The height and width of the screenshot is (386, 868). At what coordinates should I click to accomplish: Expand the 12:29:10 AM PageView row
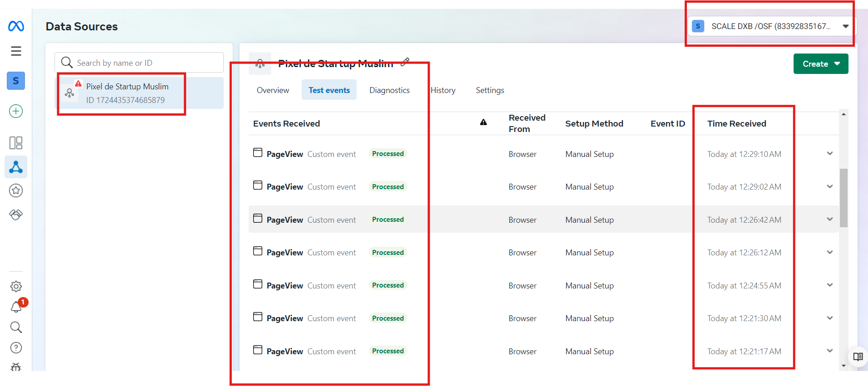pos(830,153)
